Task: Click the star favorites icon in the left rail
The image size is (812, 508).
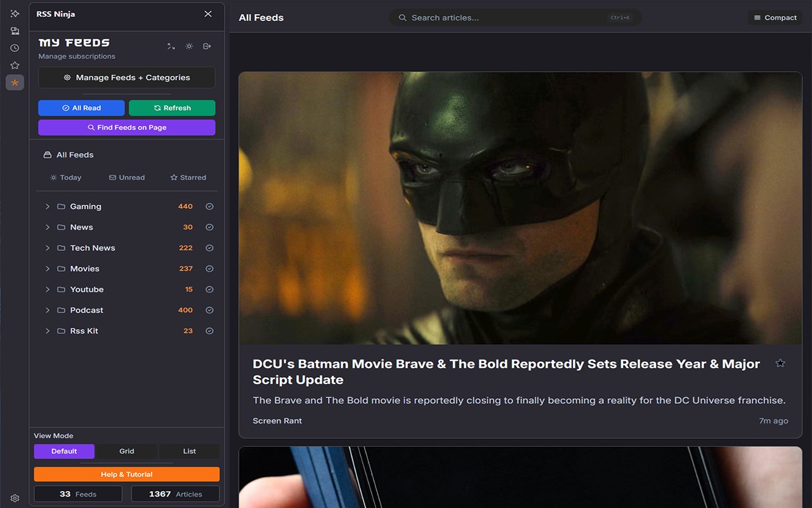Action: [15, 65]
